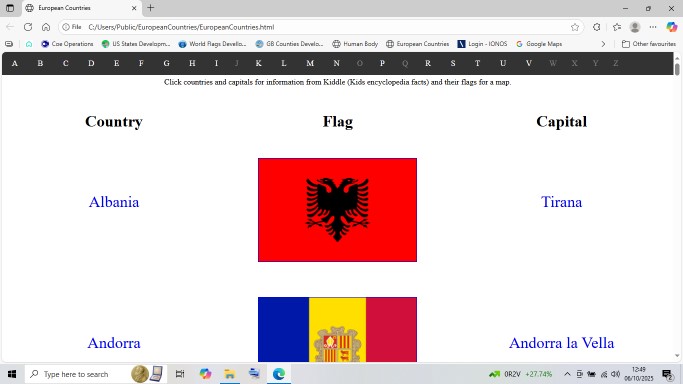Launch Copilot from browser toolbar

672,27
